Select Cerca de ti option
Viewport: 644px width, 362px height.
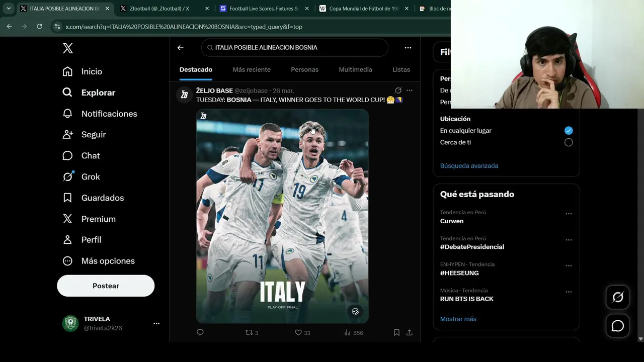coord(569,142)
